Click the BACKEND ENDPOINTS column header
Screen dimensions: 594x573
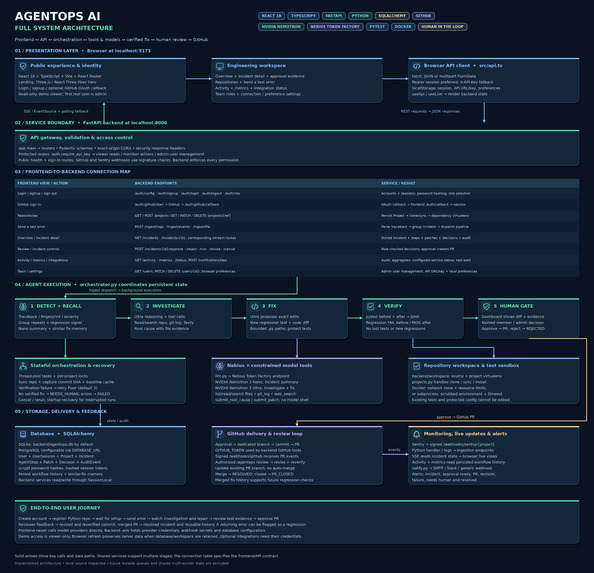[156, 183]
